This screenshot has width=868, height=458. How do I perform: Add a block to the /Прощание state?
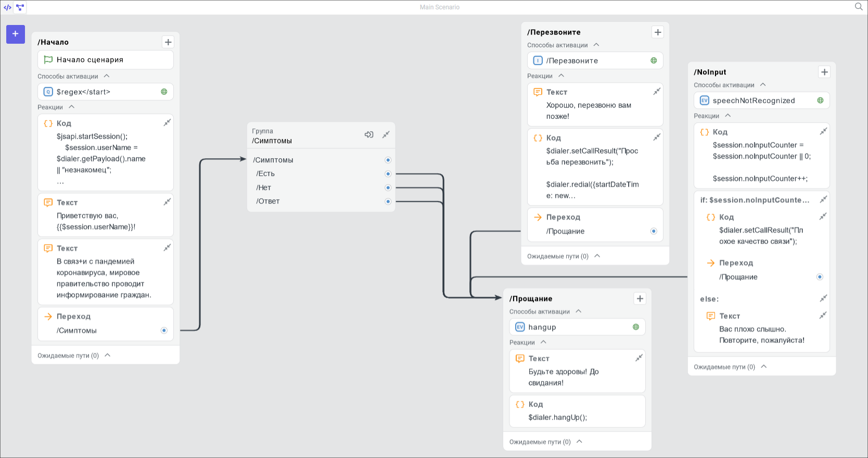pyautogui.click(x=640, y=298)
